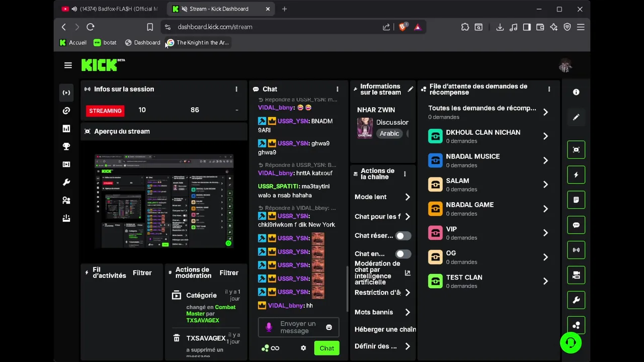
Task: Open Actions de la chaîne three-dot menu
Action: [405, 174]
